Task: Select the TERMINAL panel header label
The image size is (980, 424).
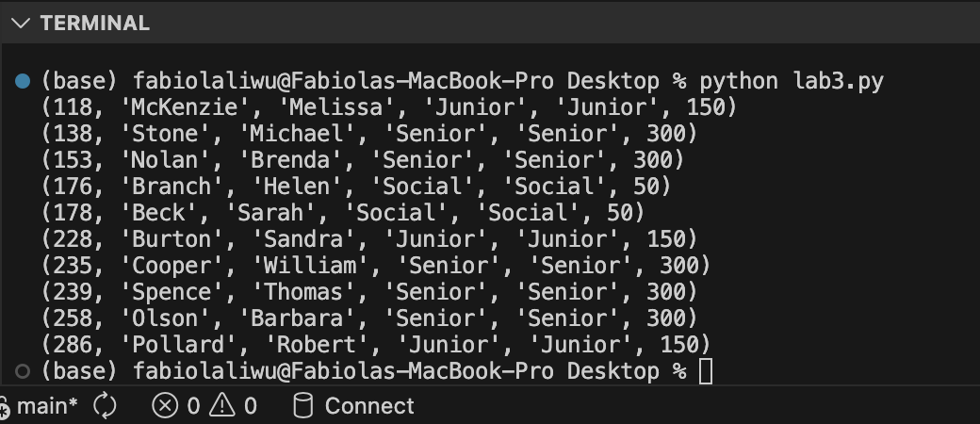Action: pyautogui.click(x=94, y=24)
